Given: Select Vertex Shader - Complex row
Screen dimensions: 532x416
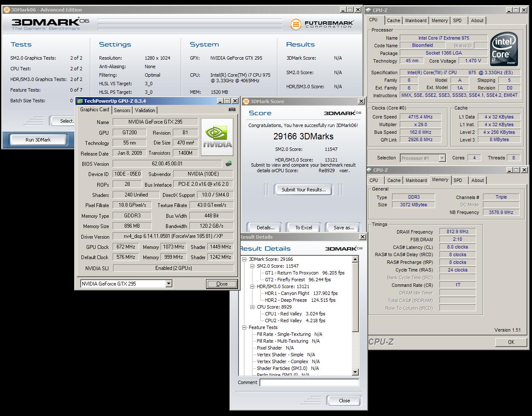Looking at the screenshot, I should [288, 361].
